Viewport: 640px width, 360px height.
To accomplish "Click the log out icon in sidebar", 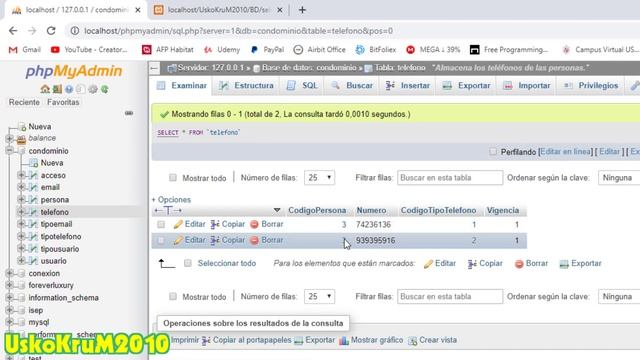I will click(x=57, y=89).
